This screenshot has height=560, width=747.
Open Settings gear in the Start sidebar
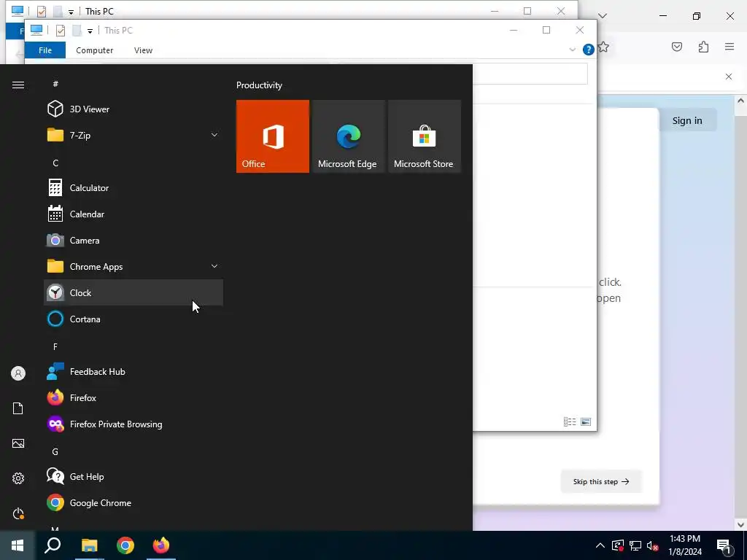tap(18, 478)
